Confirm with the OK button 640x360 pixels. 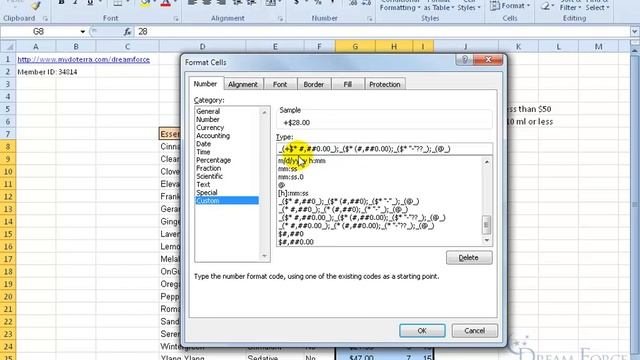point(422,331)
